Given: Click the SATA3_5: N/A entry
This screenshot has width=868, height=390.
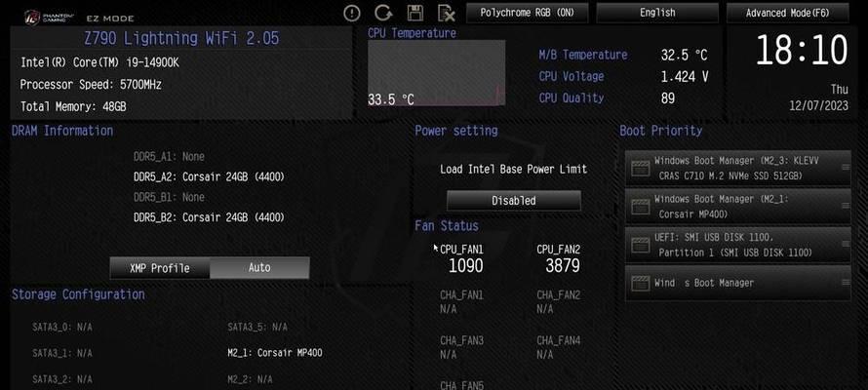Looking at the screenshot, I should (x=257, y=328).
